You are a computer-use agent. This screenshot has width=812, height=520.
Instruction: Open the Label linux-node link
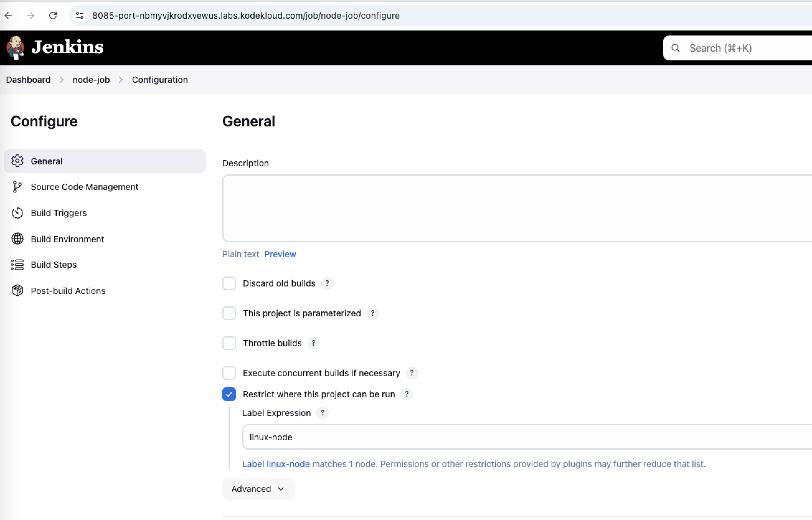[276, 464]
